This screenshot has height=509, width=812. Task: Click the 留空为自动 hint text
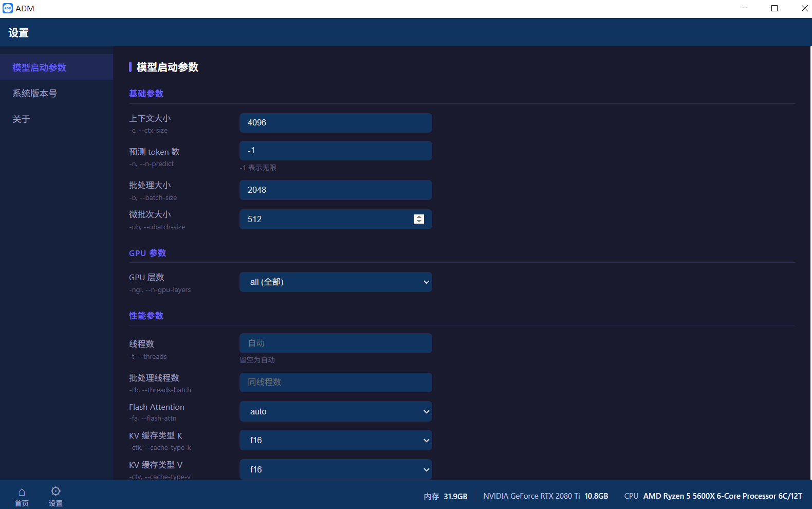click(257, 360)
